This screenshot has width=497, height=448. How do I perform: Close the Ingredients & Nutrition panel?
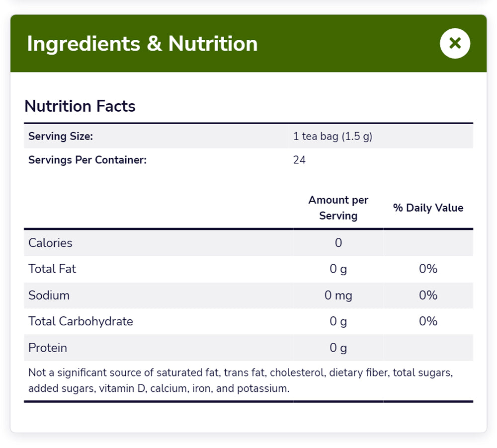(x=455, y=44)
